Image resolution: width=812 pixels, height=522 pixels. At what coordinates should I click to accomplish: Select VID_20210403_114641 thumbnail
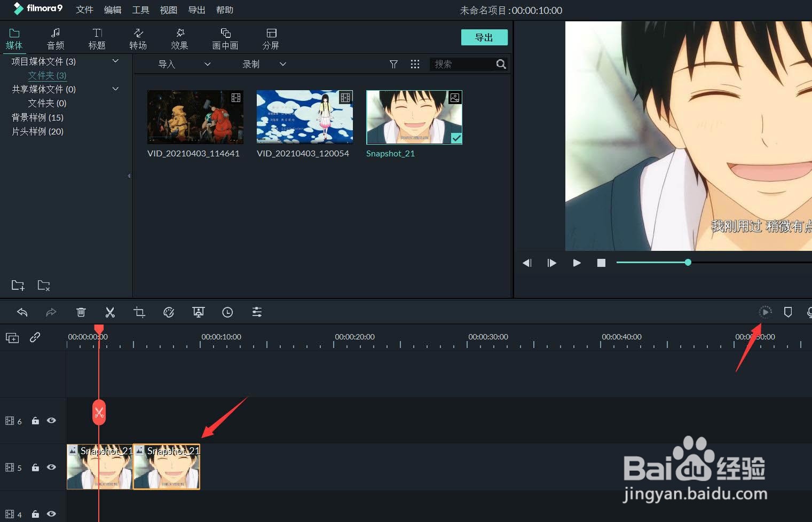[x=195, y=117]
